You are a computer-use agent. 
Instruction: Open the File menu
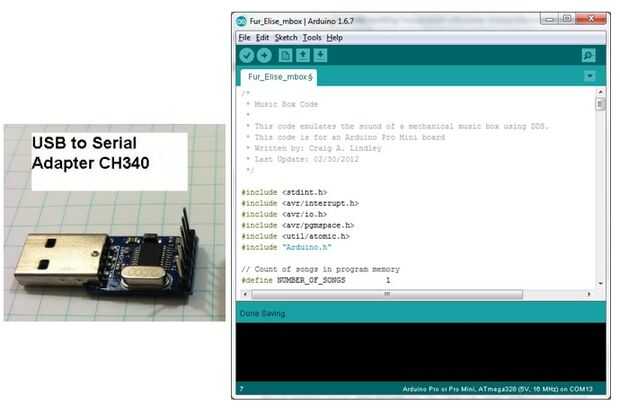244,38
